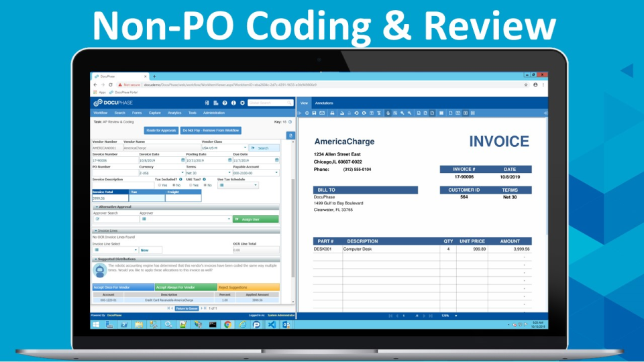Image resolution: width=644 pixels, height=362 pixels.
Task: Select No for USE Tax
Action: 205,186
